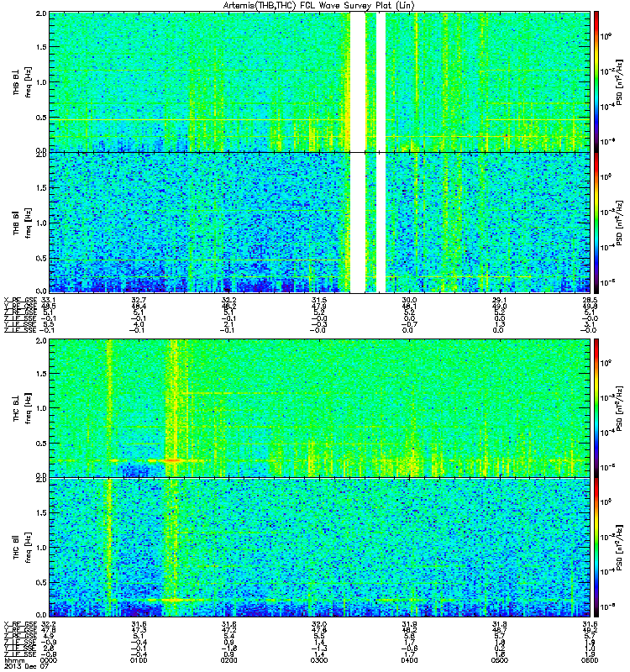
Task: Click the date label '2013 Dec 07'
Action: click(26, 666)
